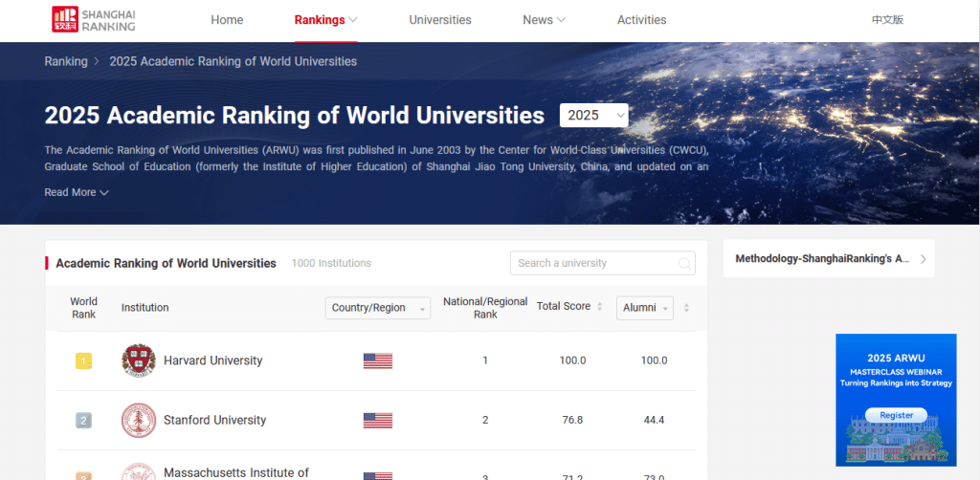Image resolution: width=980 pixels, height=480 pixels.
Task: Open Massachusetts Institute of Technology entry
Action: (x=236, y=473)
